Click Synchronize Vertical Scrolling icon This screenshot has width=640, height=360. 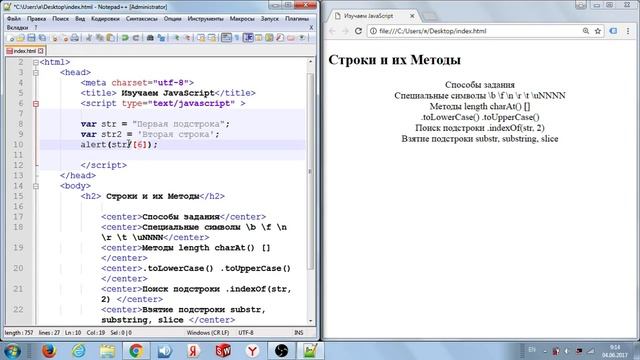click(201, 38)
